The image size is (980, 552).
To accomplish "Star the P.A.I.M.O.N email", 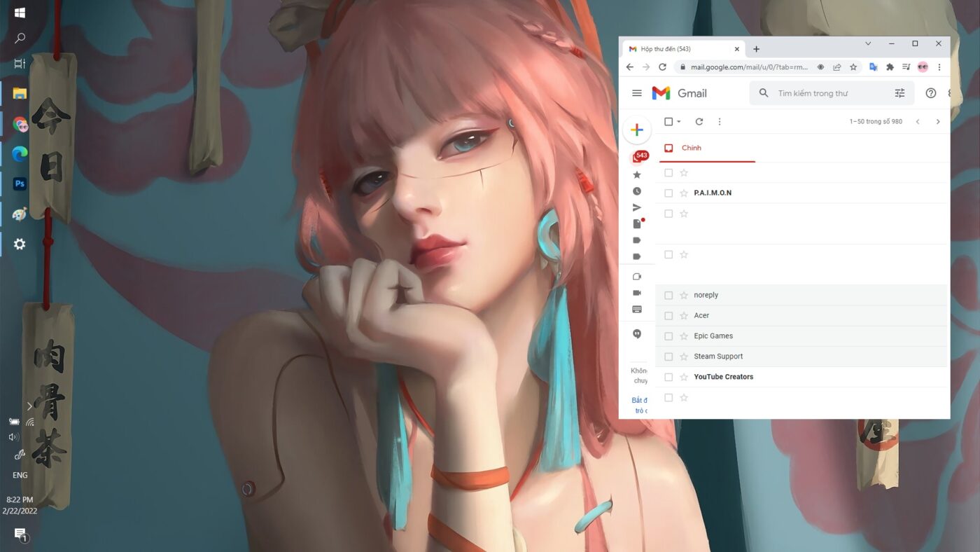I will click(684, 193).
